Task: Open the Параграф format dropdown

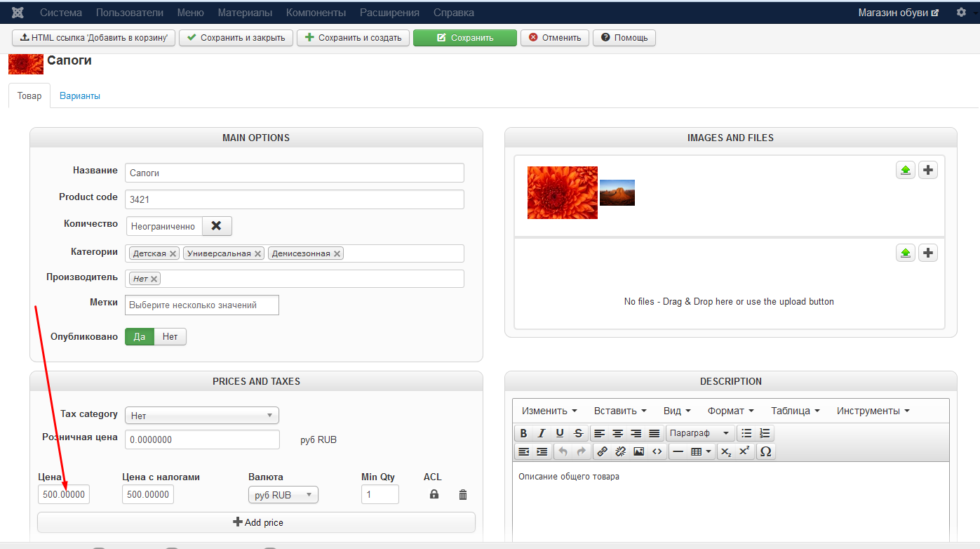Action: pos(700,433)
